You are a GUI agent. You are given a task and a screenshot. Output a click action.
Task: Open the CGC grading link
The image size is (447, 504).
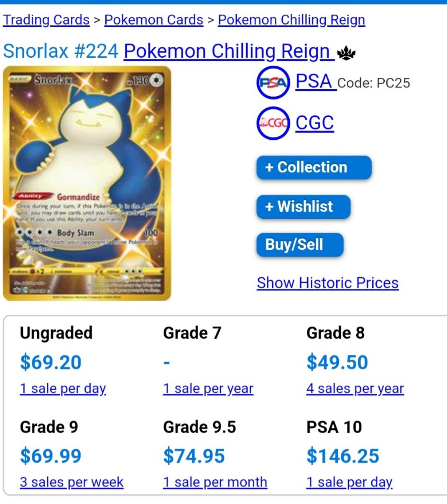pyautogui.click(x=315, y=123)
